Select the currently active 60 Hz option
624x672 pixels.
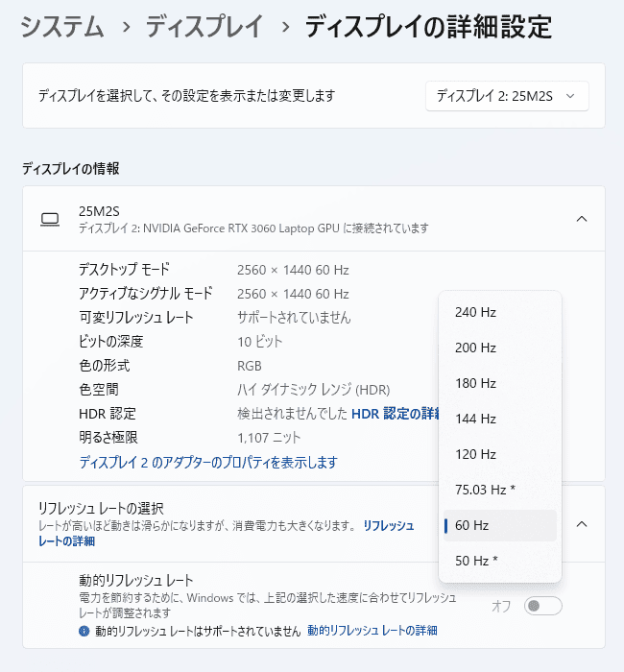pos(499,525)
